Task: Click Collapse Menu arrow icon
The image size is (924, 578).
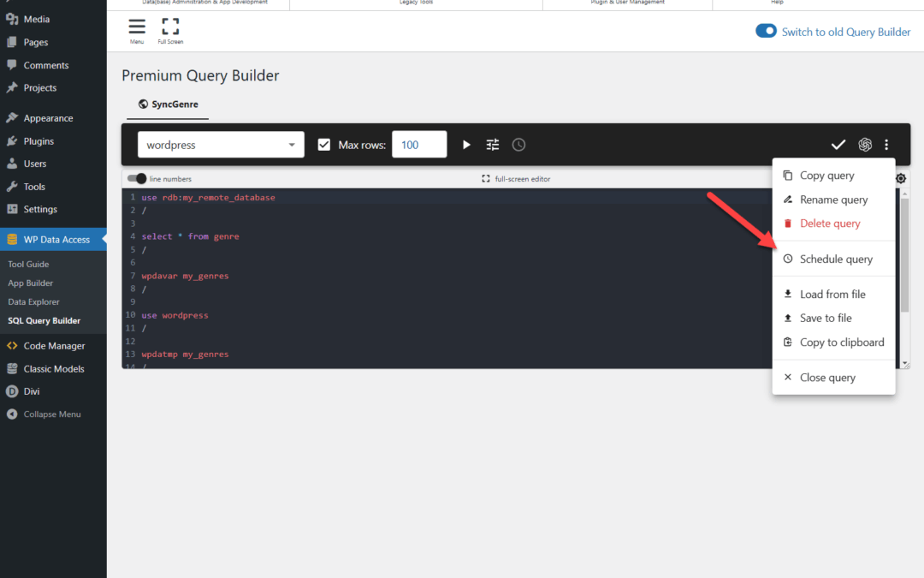Action: coord(12,414)
